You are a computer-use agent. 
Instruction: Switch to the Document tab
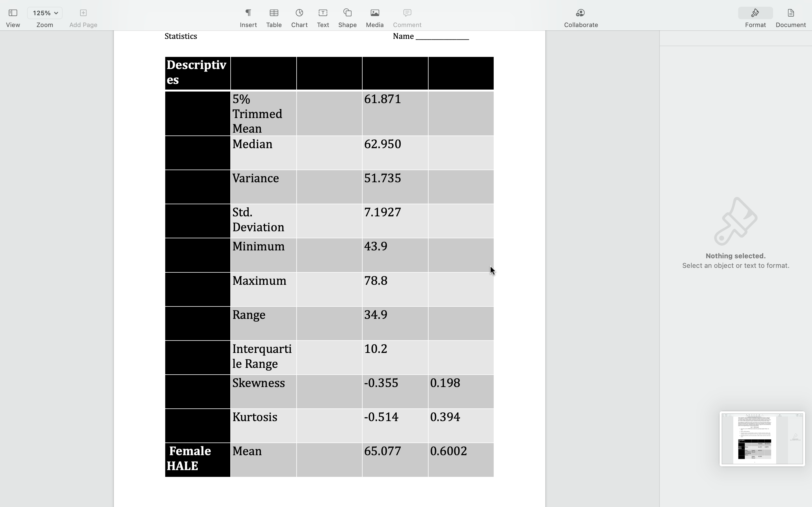790,17
